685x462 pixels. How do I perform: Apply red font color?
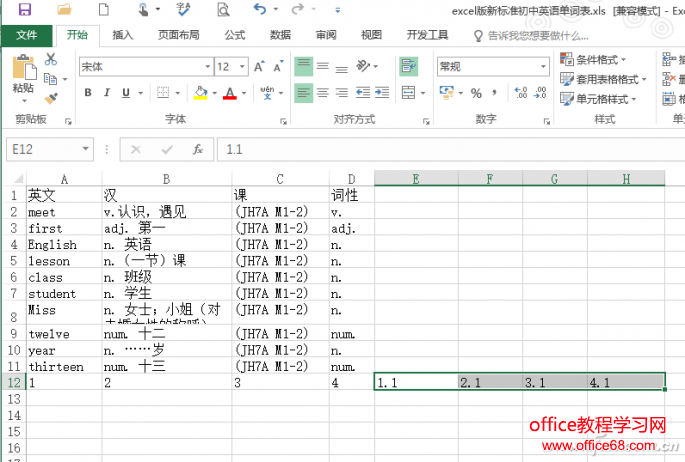point(230,93)
